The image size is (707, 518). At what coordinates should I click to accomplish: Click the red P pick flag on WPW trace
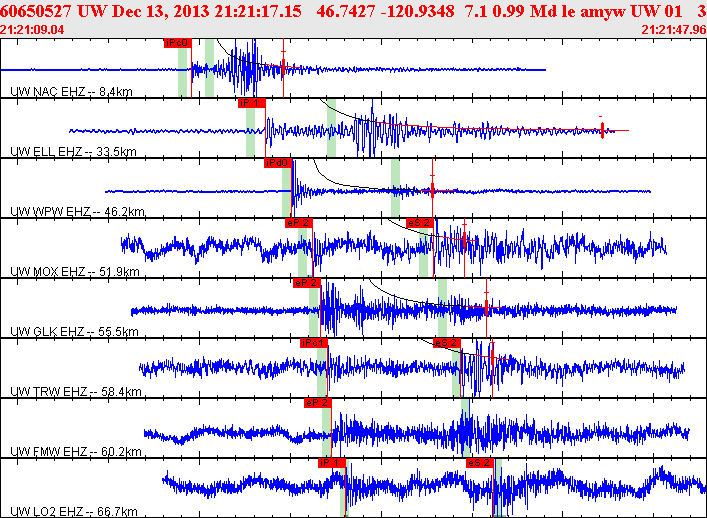277,162
